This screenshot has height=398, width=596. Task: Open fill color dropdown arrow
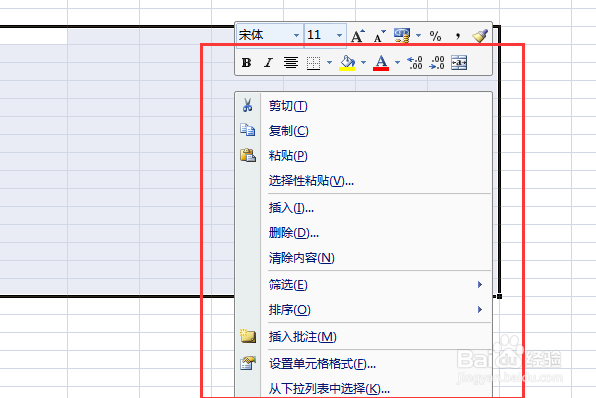[x=363, y=62]
